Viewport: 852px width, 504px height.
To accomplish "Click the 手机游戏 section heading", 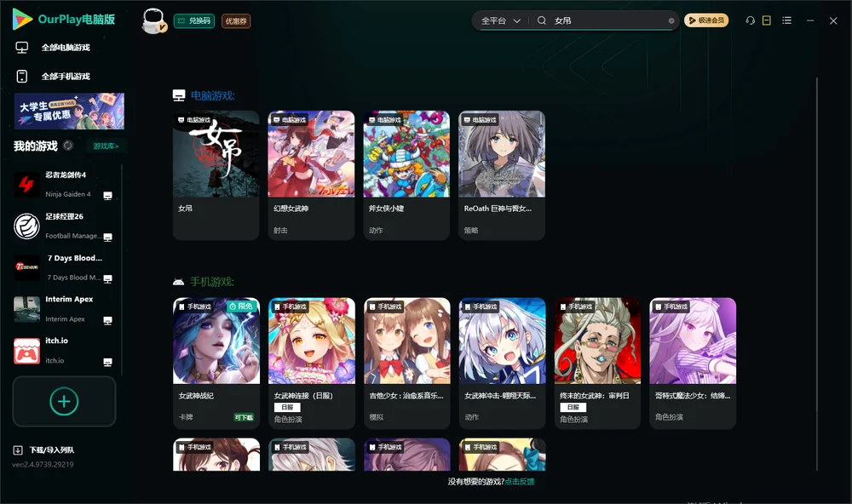I will [x=212, y=281].
